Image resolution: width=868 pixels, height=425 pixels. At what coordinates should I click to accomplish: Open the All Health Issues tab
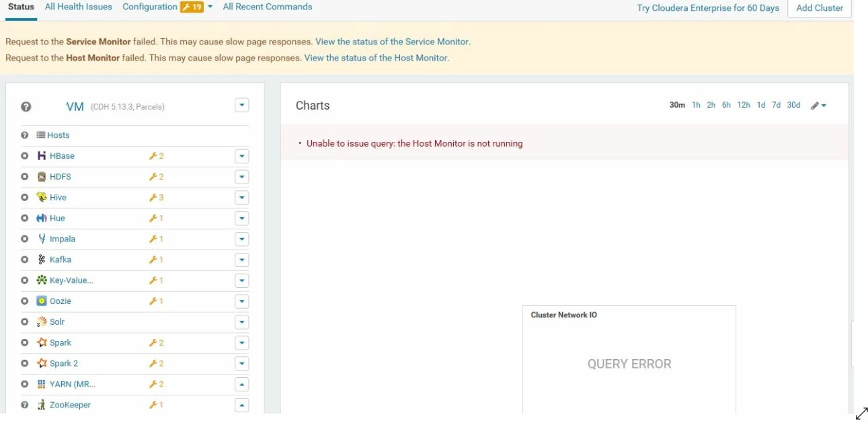tap(79, 7)
